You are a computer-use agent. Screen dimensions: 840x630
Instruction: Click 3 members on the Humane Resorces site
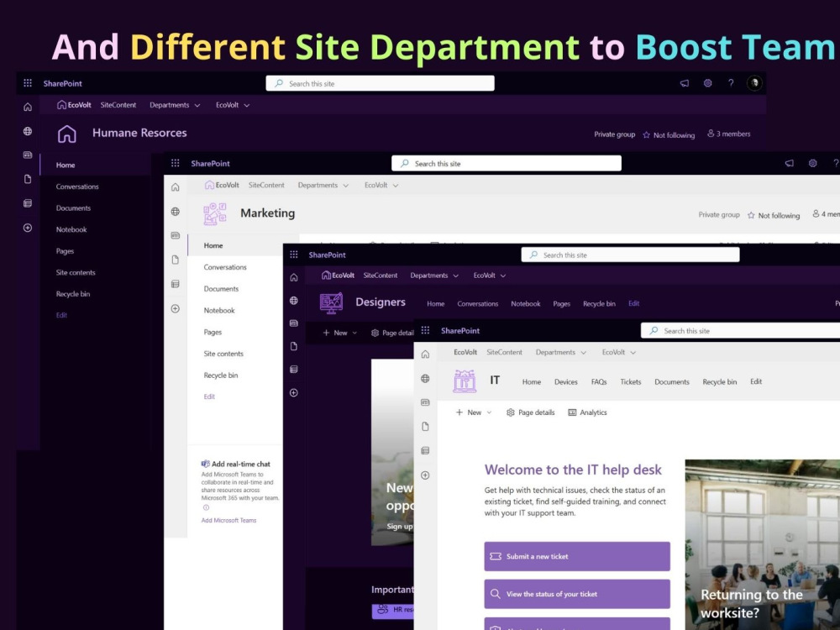tap(728, 134)
